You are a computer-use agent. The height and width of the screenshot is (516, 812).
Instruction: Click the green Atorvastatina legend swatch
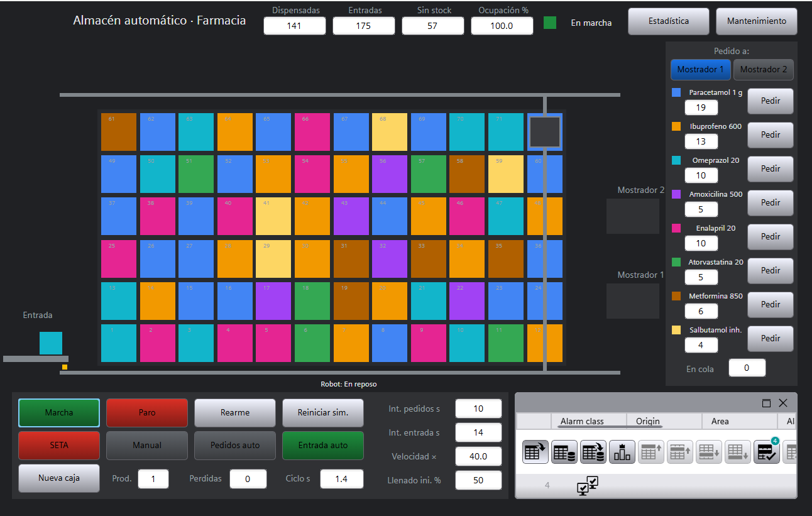tap(676, 262)
